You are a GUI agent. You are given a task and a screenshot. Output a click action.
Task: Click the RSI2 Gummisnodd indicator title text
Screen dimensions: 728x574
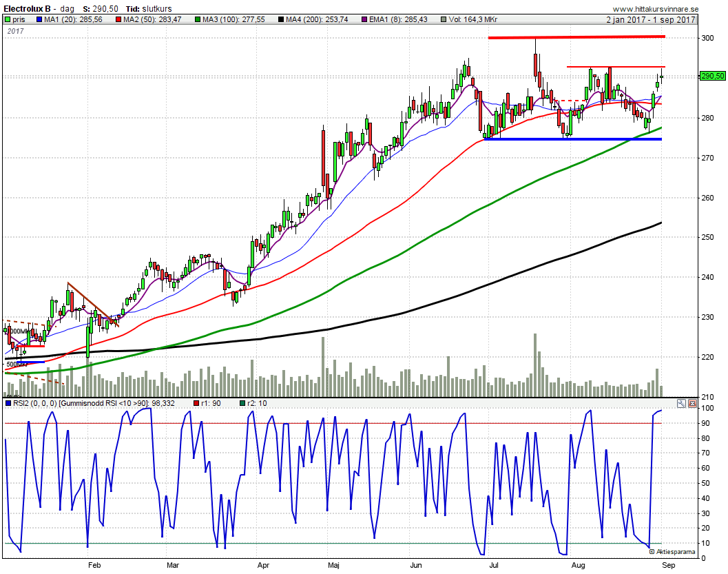coord(94,403)
